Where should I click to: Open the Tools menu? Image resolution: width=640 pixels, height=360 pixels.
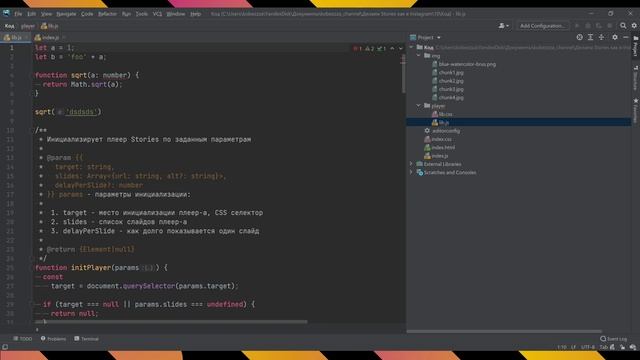click(142, 14)
